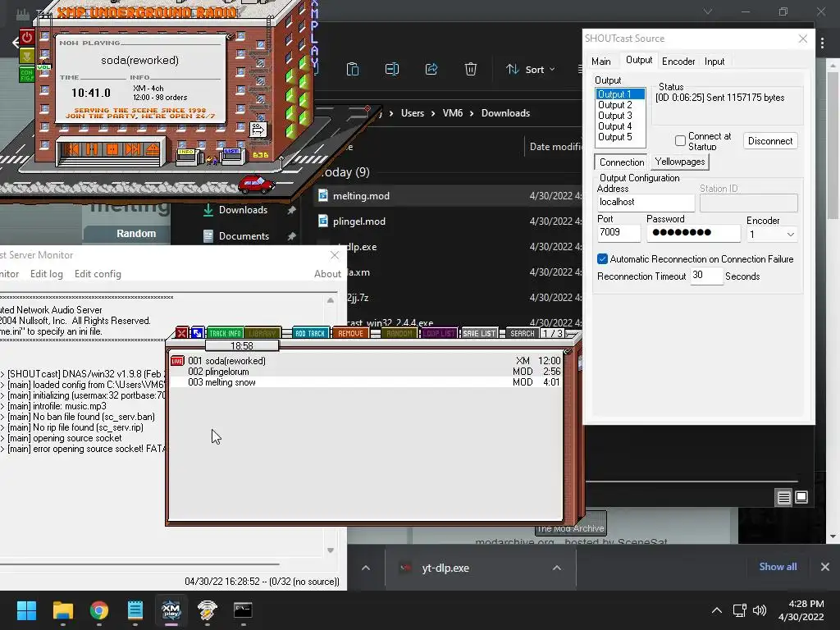Close the XMPlay playlist panel with red X
The image size is (840, 630).
click(181, 333)
